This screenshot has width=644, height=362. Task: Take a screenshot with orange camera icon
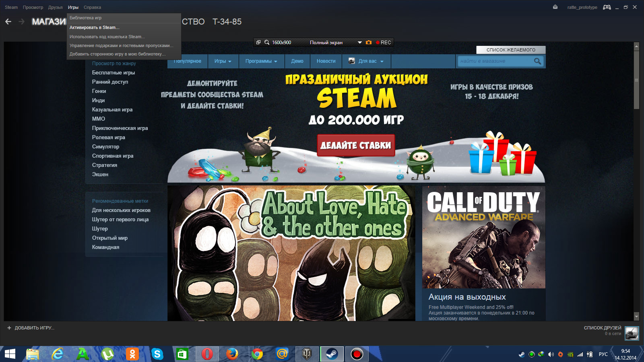tap(369, 42)
